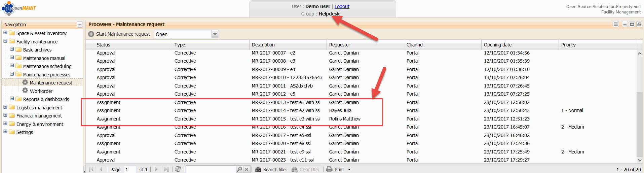Viewport: 644px width, 173px height.
Task: Open the panel list menu icon
Action: click(x=616, y=24)
